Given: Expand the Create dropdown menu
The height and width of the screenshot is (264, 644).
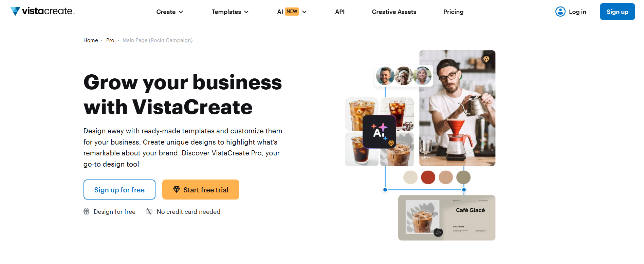Looking at the screenshot, I should [x=170, y=12].
